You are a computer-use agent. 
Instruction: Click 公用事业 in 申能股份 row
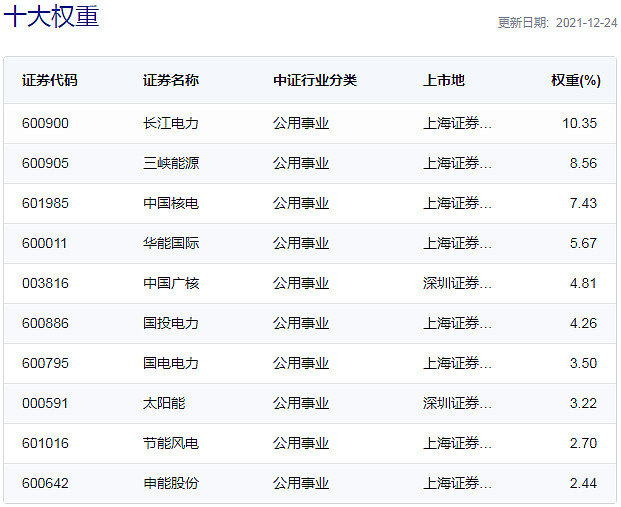coord(301,483)
